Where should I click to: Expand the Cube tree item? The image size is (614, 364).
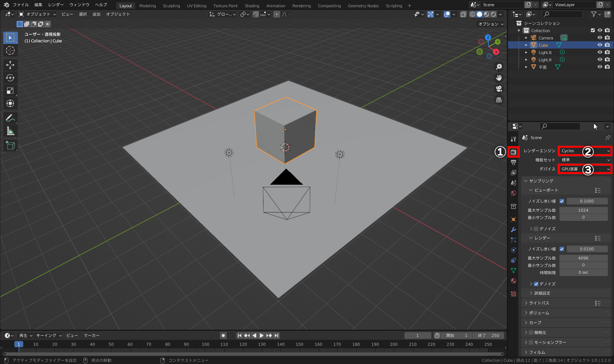[526, 45]
